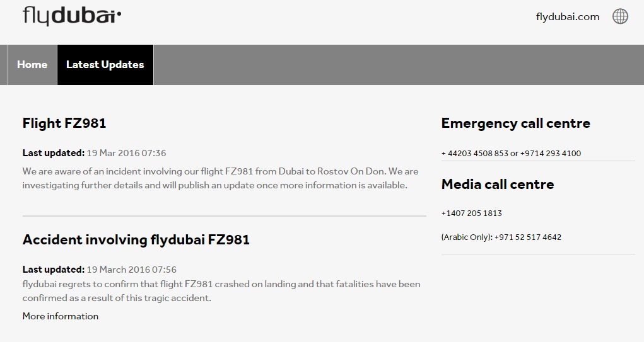The height and width of the screenshot is (342, 644).
Task: Click the divider line between the two updates
Action: tap(224, 216)
